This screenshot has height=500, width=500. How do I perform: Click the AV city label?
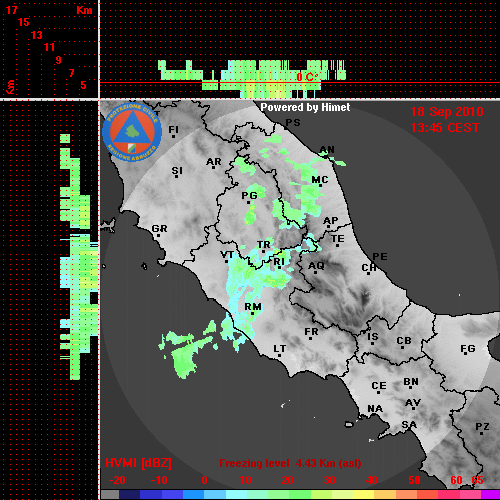click(413, 403)
